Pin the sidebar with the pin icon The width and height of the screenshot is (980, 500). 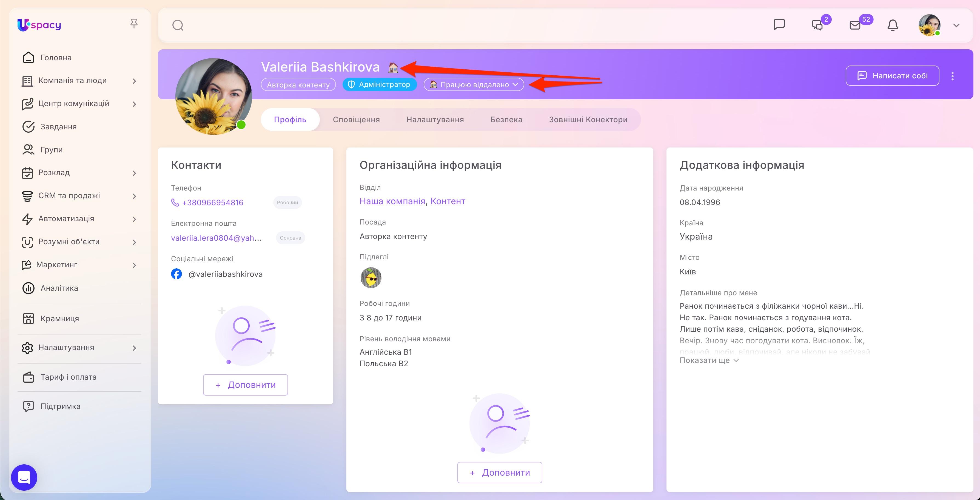(133, 24)
